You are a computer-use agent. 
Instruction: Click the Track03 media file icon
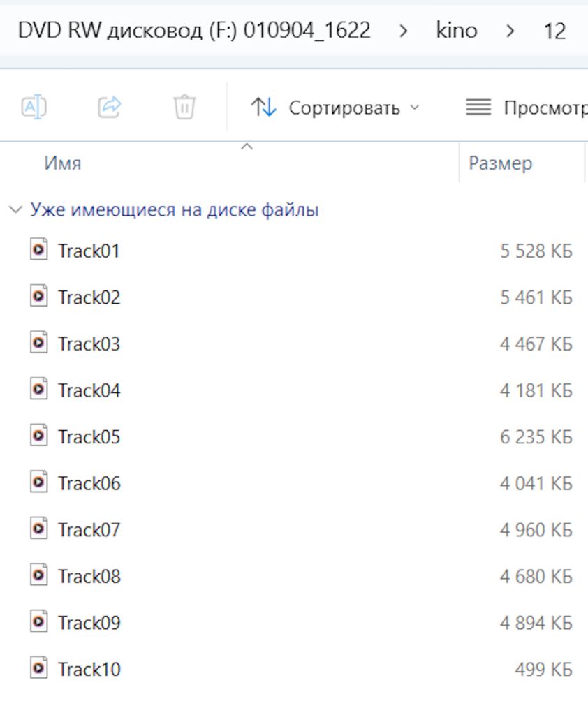pos(39,342)
